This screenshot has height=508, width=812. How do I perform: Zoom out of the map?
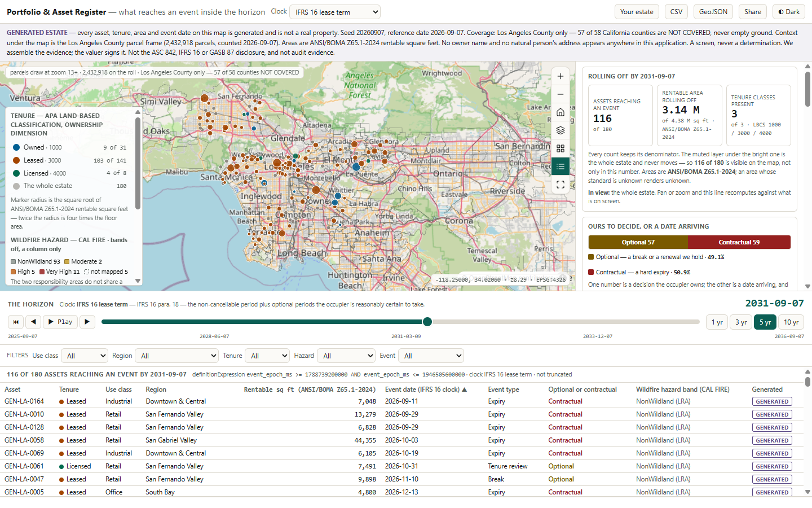coord(560,94)
